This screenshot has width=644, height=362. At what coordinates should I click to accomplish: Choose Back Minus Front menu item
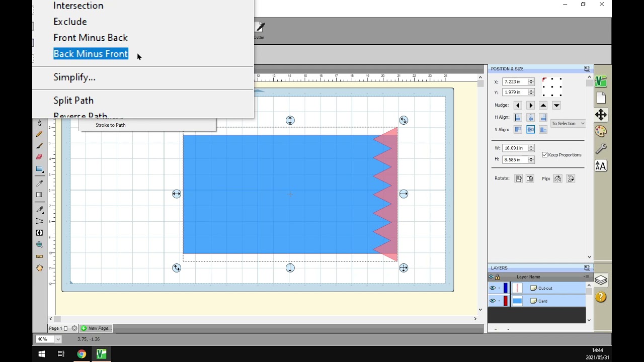pyautogui.click(x=91, y=54)
